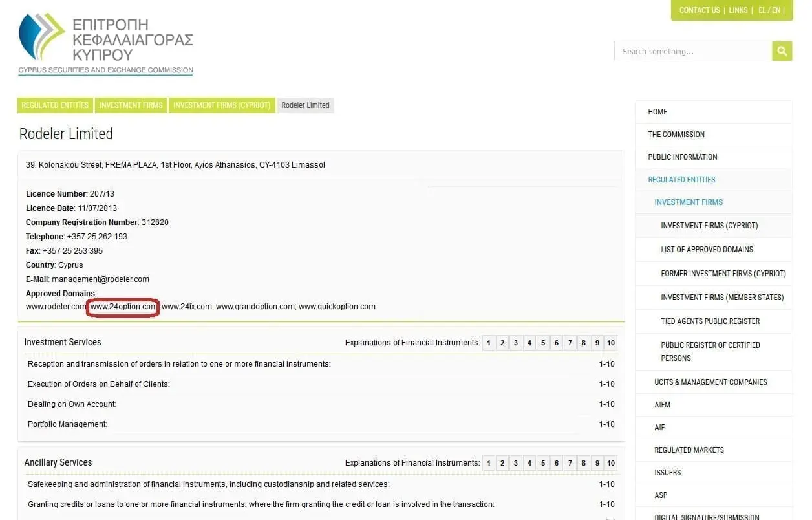
Task: Click the www.24option.com approved domain
Action: coord(123,307)
